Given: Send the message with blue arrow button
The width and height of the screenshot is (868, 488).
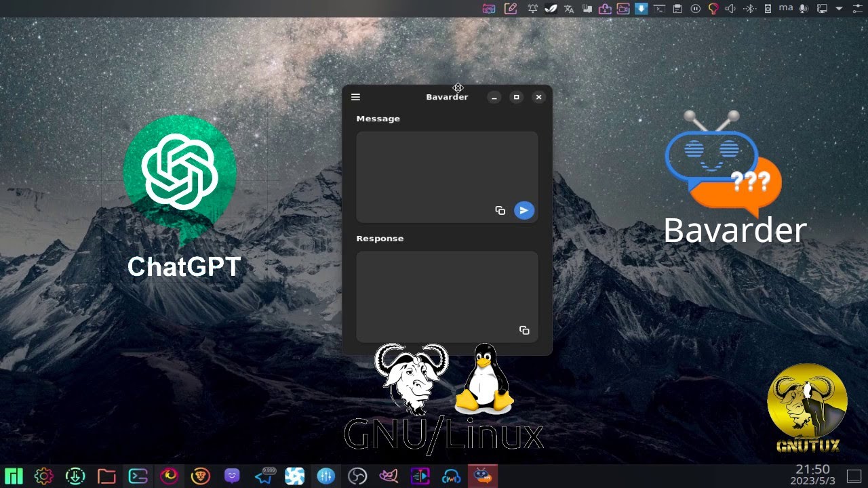Looking at the screenshot, I should (x=524, y=211).
